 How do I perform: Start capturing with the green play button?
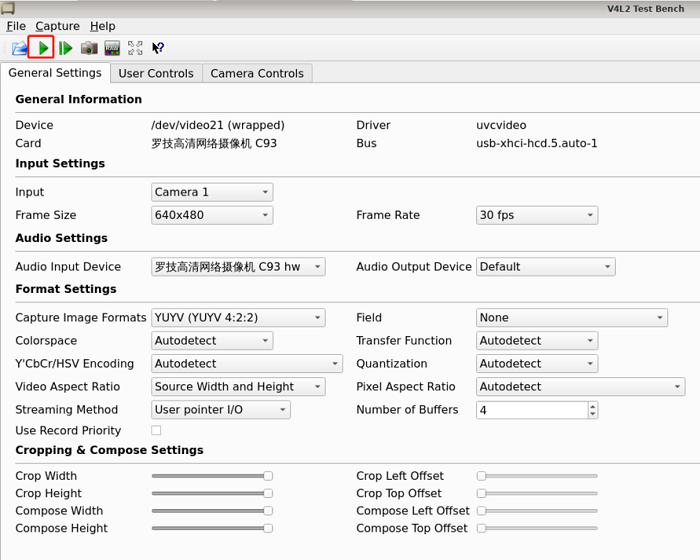pyautogui.click(x=41, y=48)
